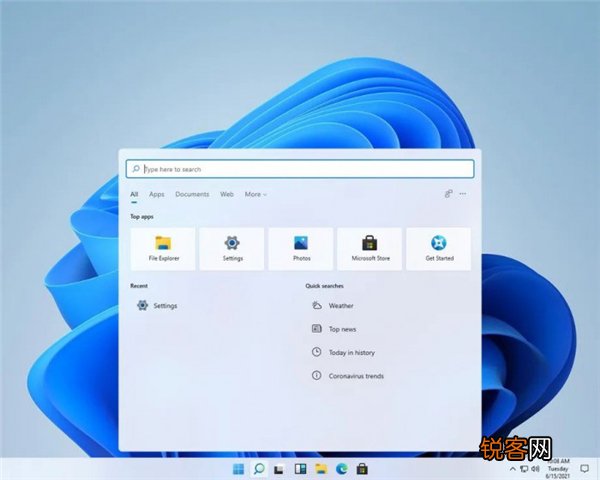Open the Settings tile in Top apps

(x=232, y=249)
